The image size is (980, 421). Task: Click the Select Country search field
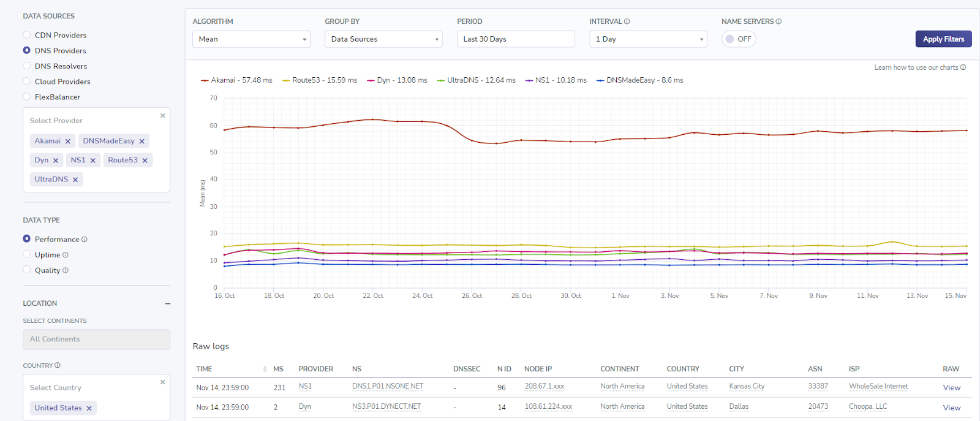tap(92, 388)
